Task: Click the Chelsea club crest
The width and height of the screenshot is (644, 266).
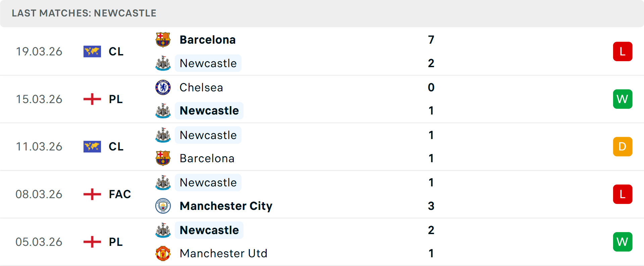Action: click(x=163, y=87)
